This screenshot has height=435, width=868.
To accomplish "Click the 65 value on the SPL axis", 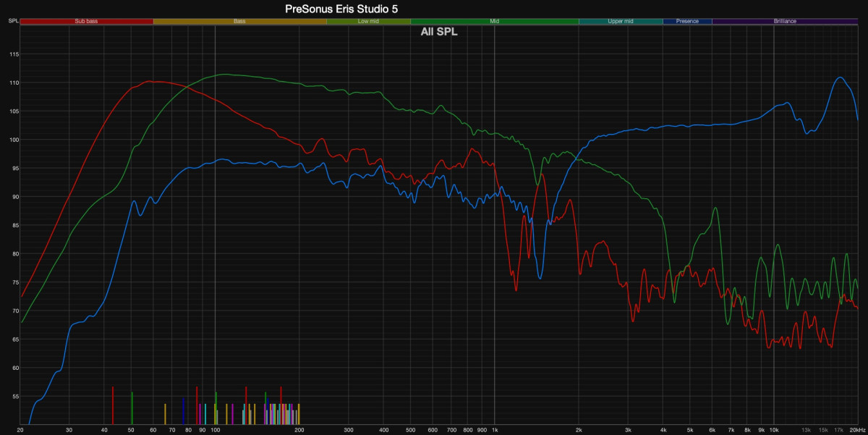I will pos(15,339).
